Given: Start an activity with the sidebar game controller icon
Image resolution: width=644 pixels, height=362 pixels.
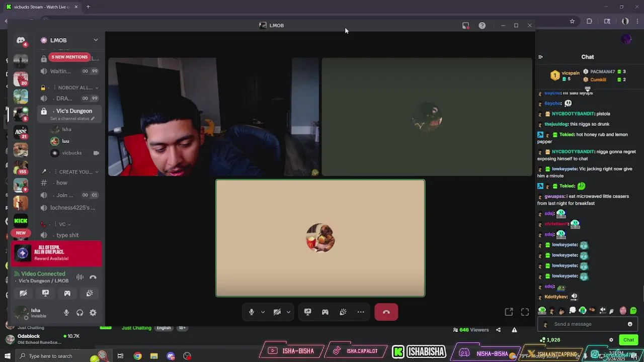Looking at the screenshot, I should coord(67,293).
